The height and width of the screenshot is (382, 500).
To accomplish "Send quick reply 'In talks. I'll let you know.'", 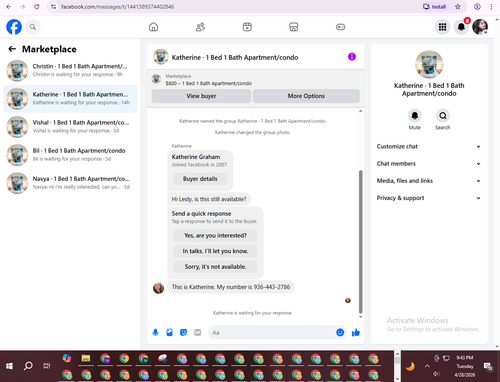I will click(x=215, y=251).
